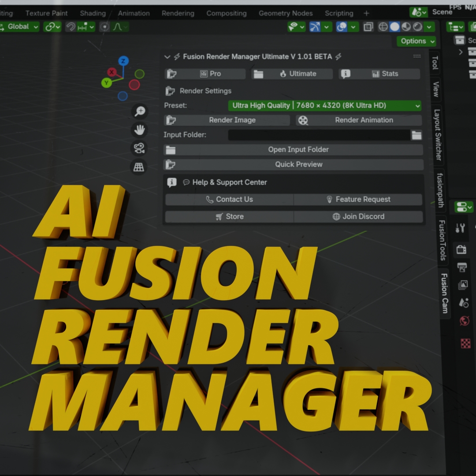This screenshot has height=476, width=476.
Task: Expand the outliner row chevron
Action: (x=461, y=52)
